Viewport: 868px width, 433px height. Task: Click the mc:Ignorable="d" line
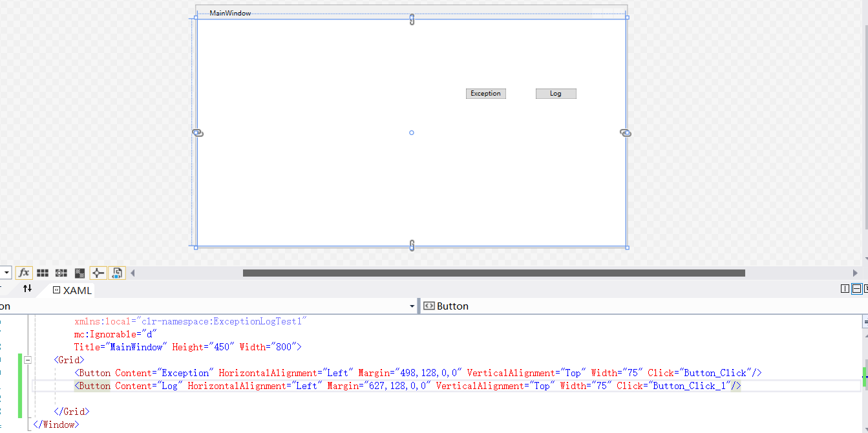(x=116, y=334)
